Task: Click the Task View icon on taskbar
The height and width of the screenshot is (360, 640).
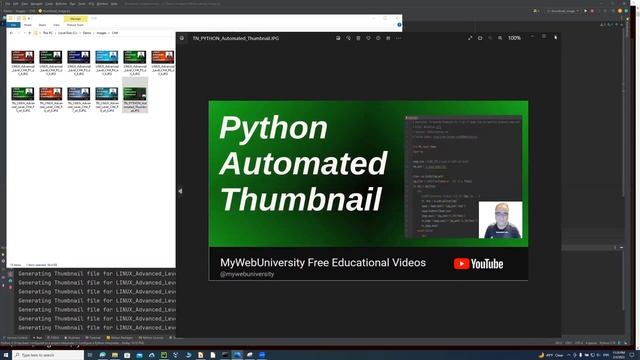Action: [x=90, y=355]
